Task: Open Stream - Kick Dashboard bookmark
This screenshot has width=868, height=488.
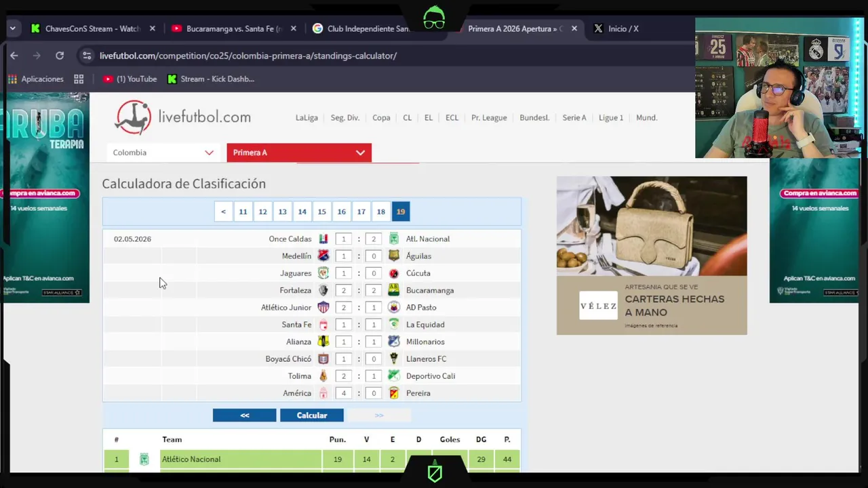Action: click(x=211, y=79)
